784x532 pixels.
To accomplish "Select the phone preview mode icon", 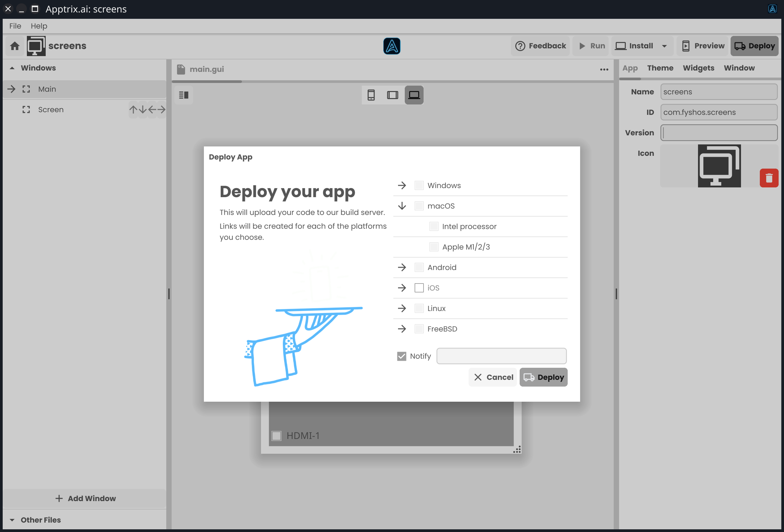I will (372, 95).
